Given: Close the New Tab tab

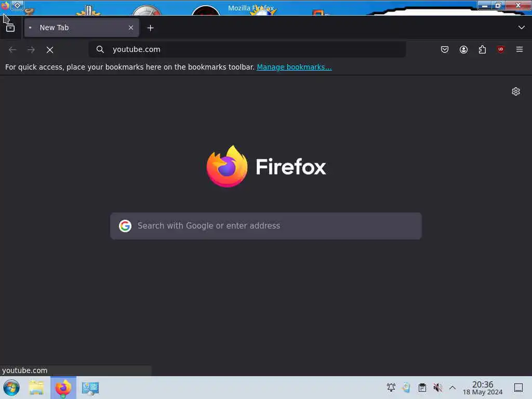Looking at the screenshot, I should pyautogui.click(x=131, y=28).
